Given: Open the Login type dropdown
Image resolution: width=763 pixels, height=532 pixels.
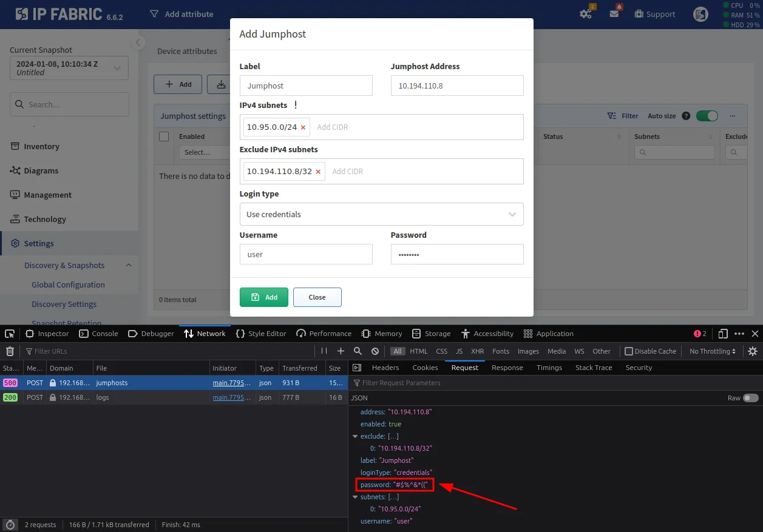Looking at the screenshot, I should 381,214.
